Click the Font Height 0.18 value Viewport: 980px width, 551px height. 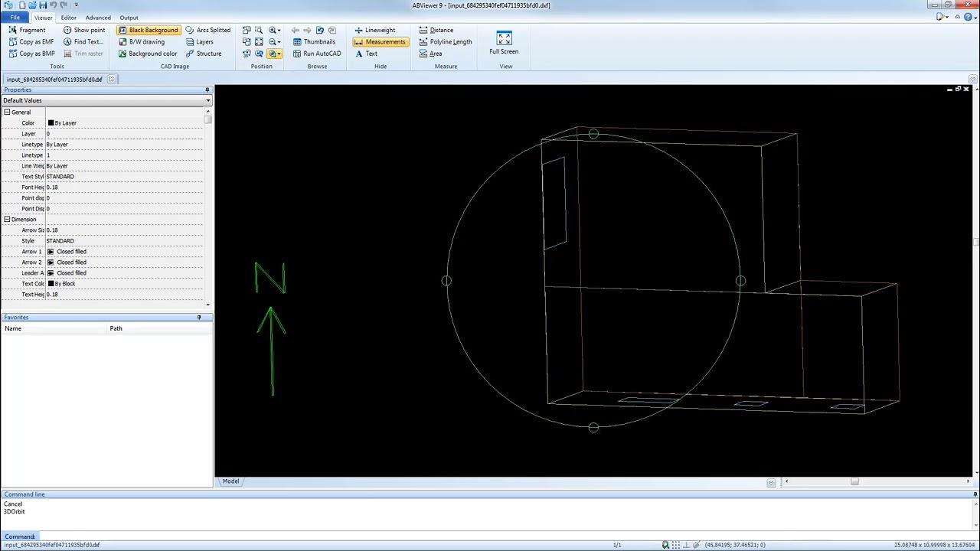[x=52, y=187]
